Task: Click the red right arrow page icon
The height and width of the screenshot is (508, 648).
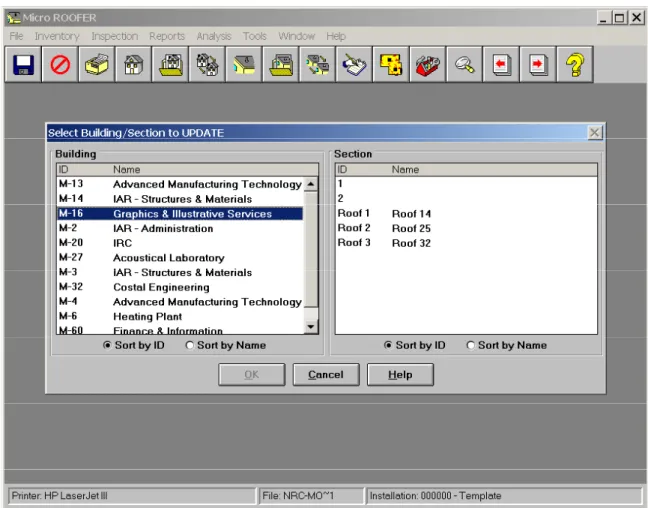Action: pyautogui.click(x=538, y=64)
